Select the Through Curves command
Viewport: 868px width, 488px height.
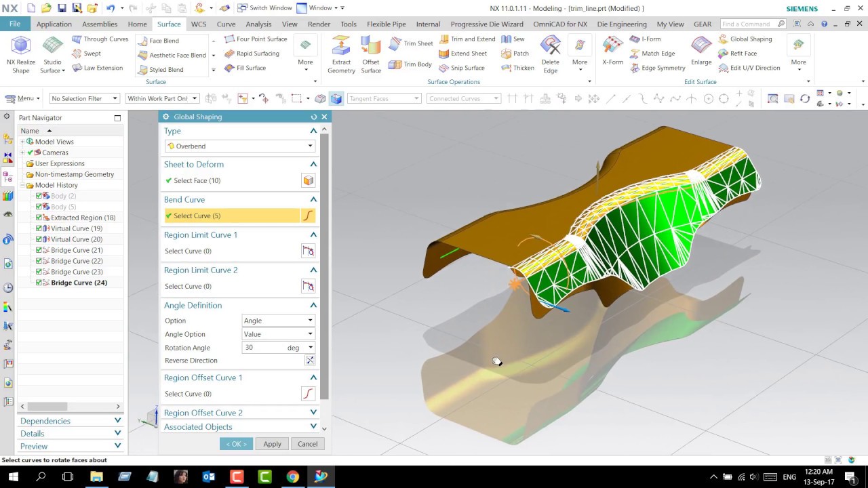click(100, 39)
